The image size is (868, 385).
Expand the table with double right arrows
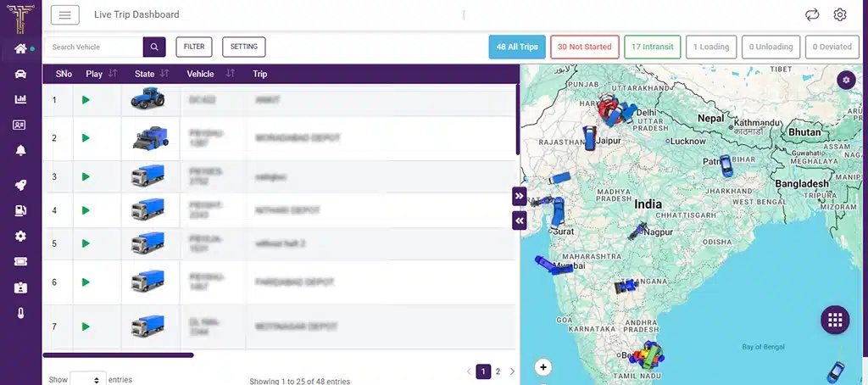click(x=520, y=196)
